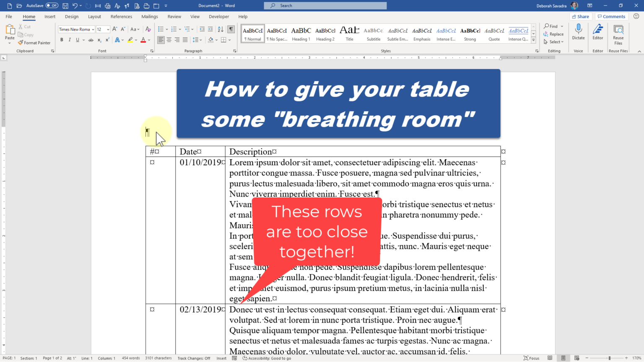Apply strikethrough formatting
Screen dimensions: 644x362
91,39
